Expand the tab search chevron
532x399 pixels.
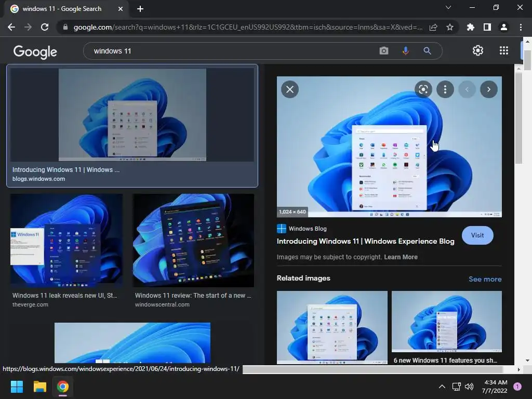[x=448, y=7]
